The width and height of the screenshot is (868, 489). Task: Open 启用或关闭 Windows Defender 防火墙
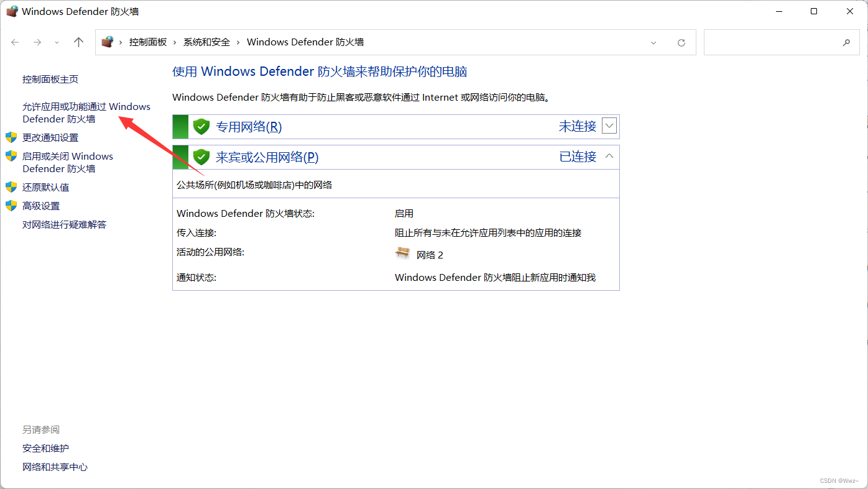pos(68,163)
